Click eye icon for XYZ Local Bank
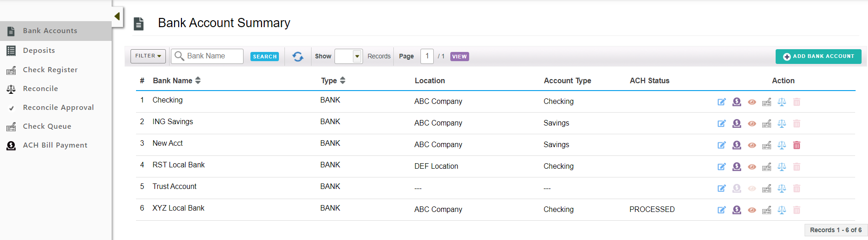 pyautogui.click(x=752, y=210)
